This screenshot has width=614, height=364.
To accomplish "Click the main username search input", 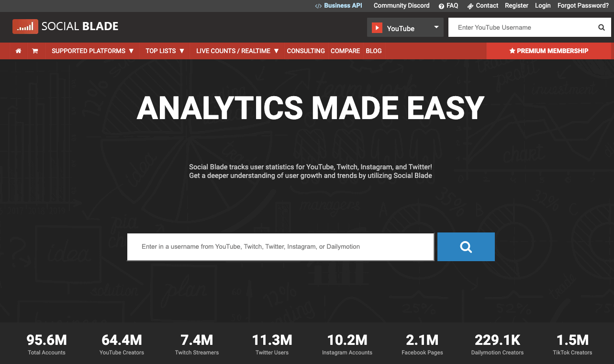I will coord(280,247).
